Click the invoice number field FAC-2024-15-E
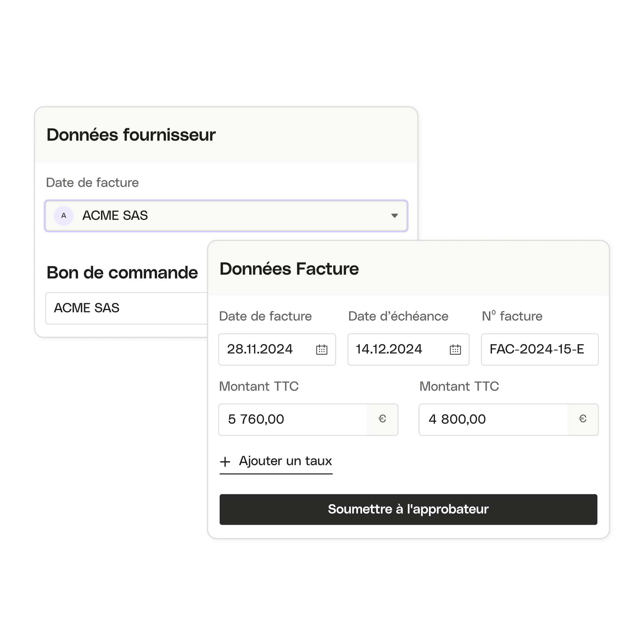Viewport: 644px width, 644px height. [x=539, y=349]
